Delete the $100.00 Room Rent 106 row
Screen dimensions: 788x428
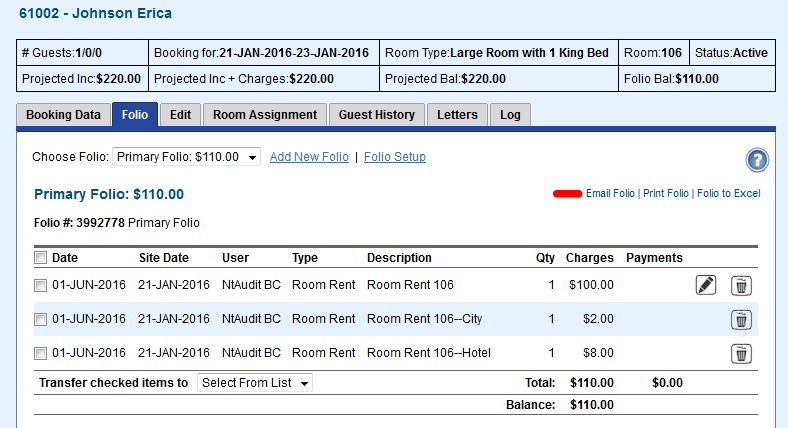point(741,286)
